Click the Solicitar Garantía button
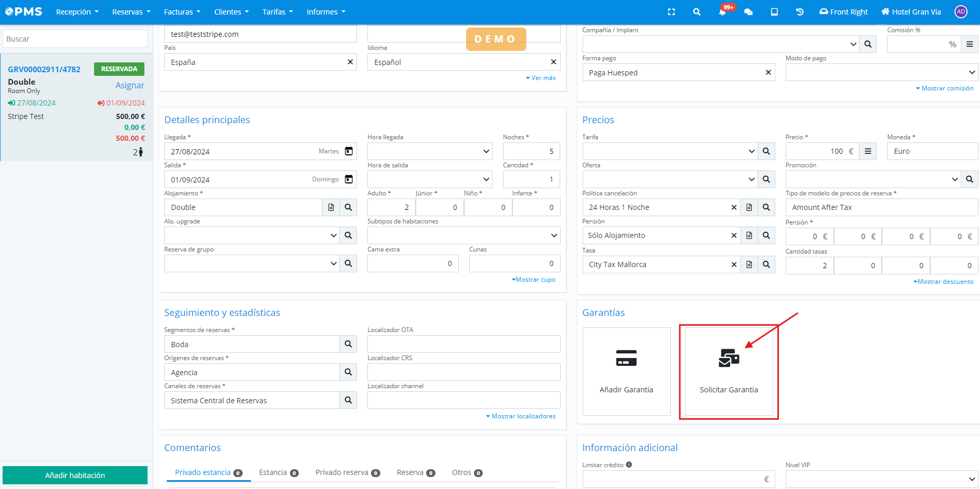This screenshot has height=489, width=980. pyautogui.click(x=729, y=372)
